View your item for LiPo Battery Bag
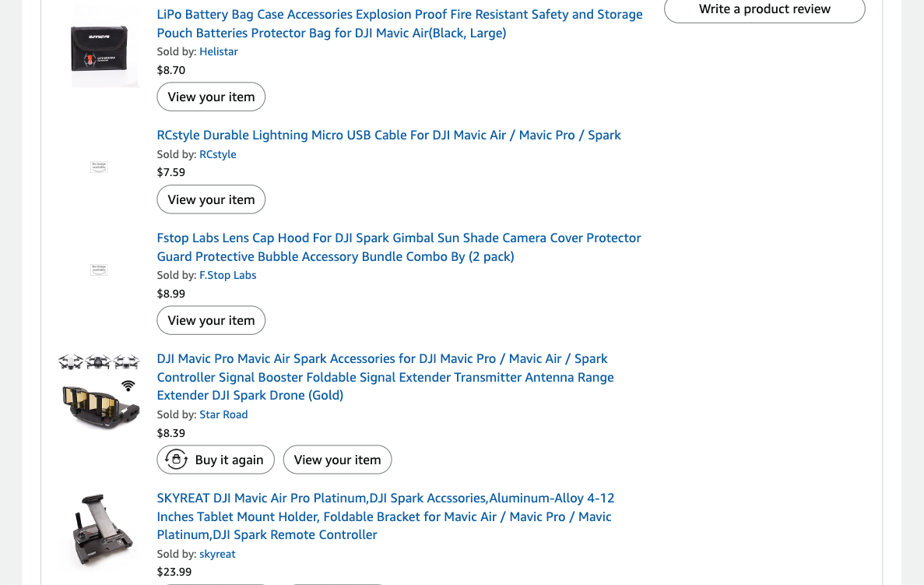This screenshot has width=924, height=585. pyautogui.click(x=211, y=97)
